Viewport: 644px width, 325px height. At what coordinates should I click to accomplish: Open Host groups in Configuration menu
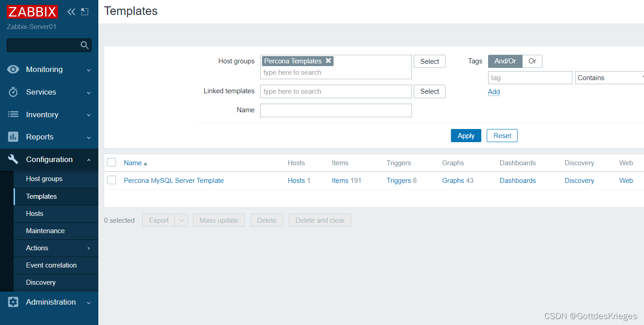(x=44, y=179)
